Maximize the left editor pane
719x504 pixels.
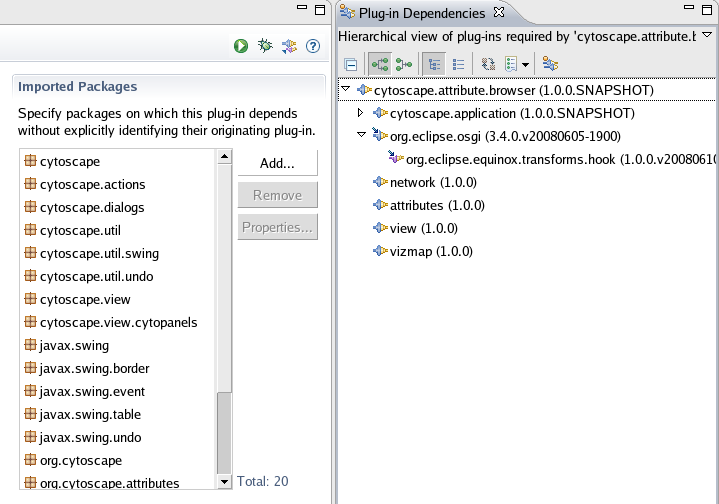pos(320,10)
